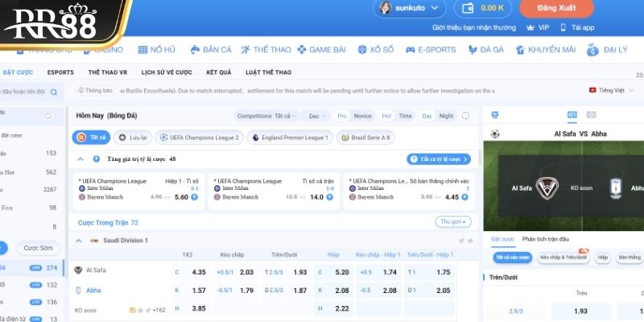
Task: Pin the Saudi Division 1 league
Action: click(461, 241)
